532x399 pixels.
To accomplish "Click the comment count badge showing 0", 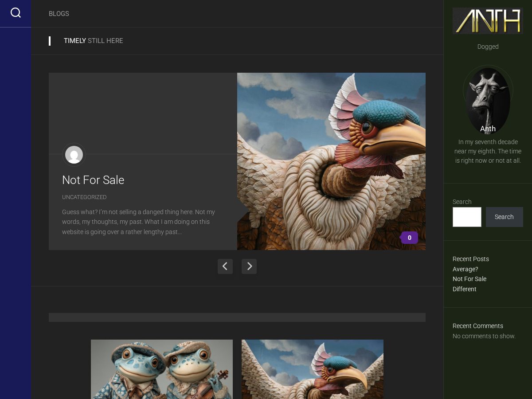I will [x=409, y=238].
